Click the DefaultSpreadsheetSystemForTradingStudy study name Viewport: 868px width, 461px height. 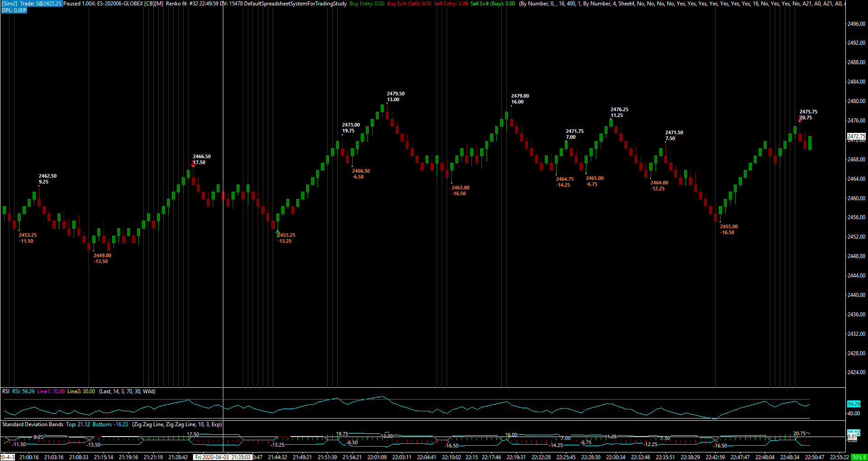295,4
